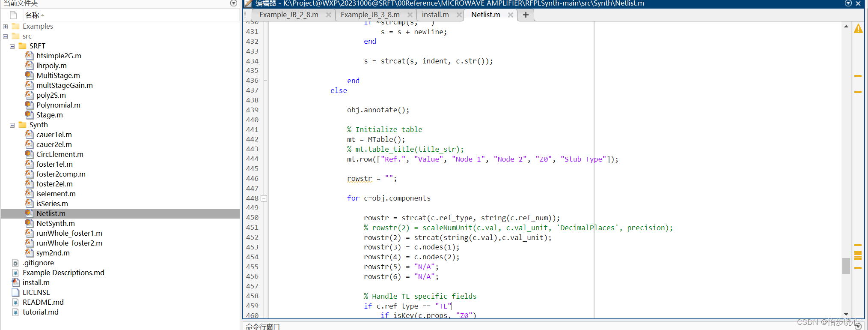This screenshot has height=330, width=868.
Task: Click the LICENSE file icon
Action: point(15,292)
